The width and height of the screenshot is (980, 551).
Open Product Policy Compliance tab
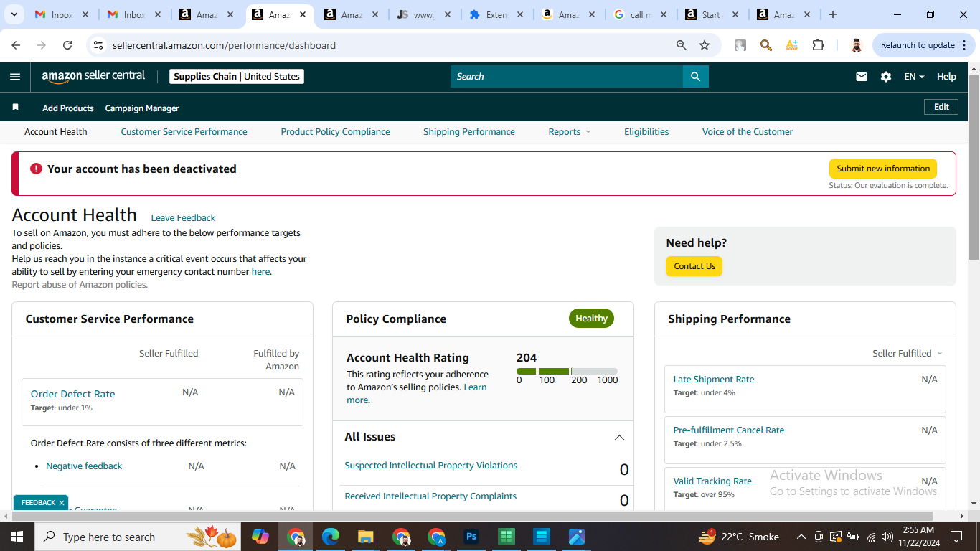(335, 132)
